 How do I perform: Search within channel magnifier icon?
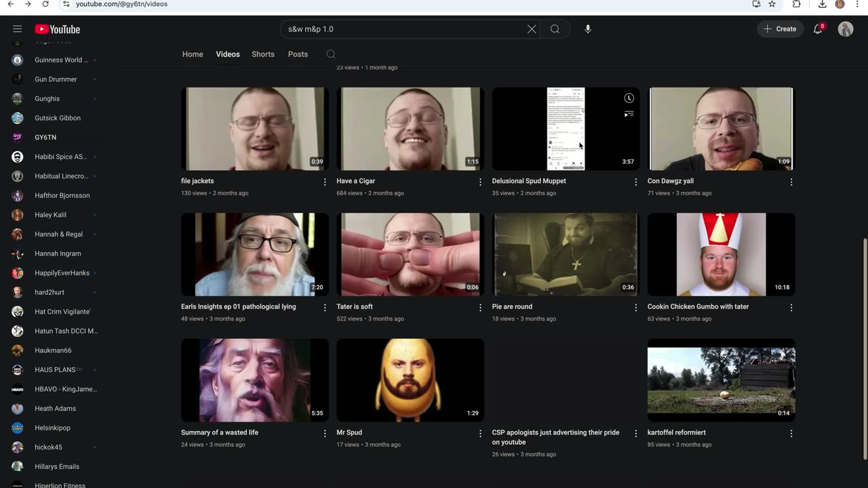[x=331, y=54]
